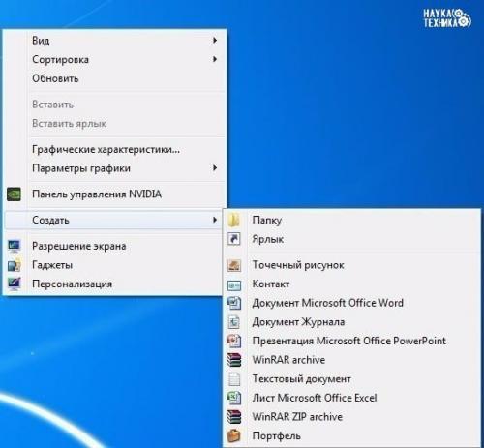Click the Excel sheet icon
Viewport: 484px width, 448px height.
[x=234, y=398]
